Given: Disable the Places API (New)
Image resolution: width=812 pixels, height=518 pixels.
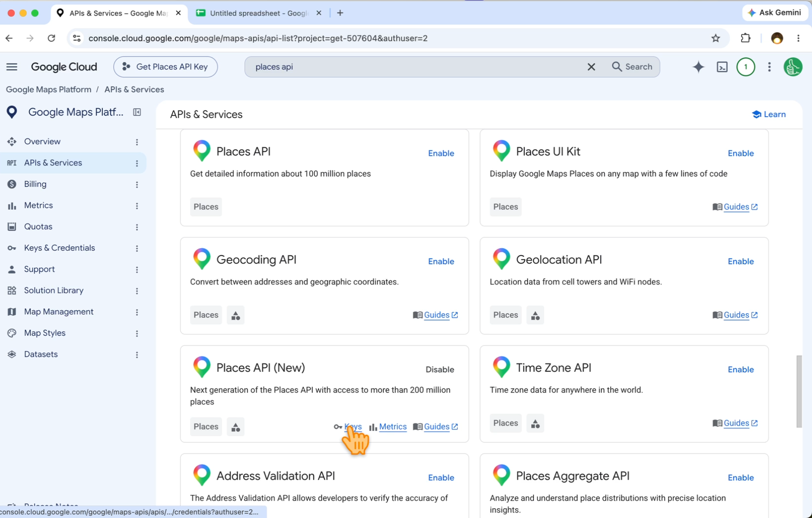Looking at the screenshot, I should coord(439,369).
